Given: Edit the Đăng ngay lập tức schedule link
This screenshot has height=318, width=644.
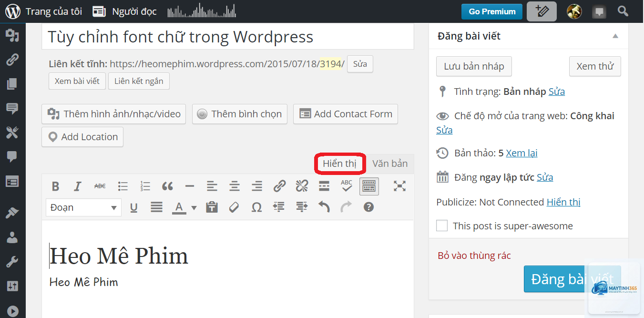Looking at the screenshot, I should tap(545, 177).
